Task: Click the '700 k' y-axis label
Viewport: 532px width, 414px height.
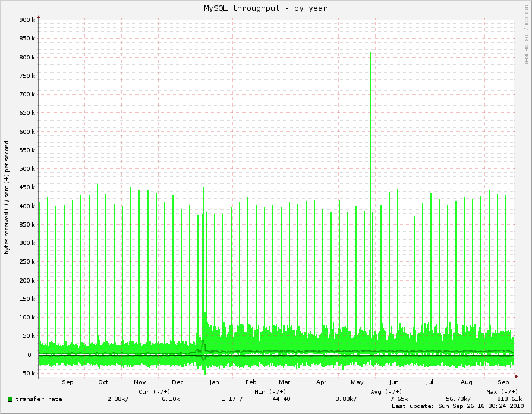Action: (27, 95)
